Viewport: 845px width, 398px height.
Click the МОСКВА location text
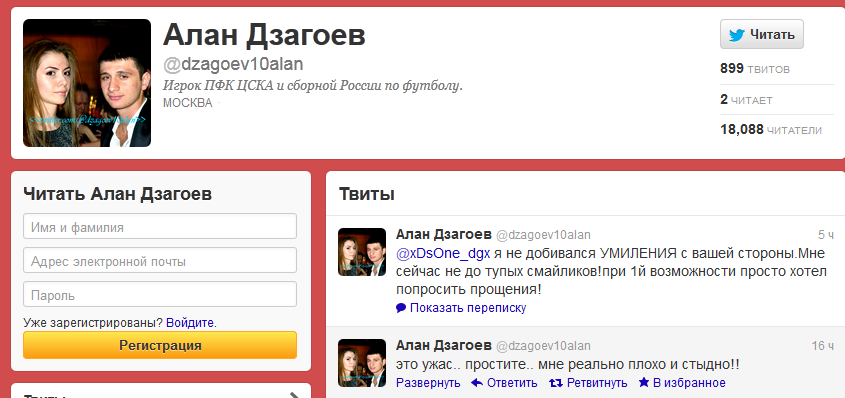(x=188, y=103)
